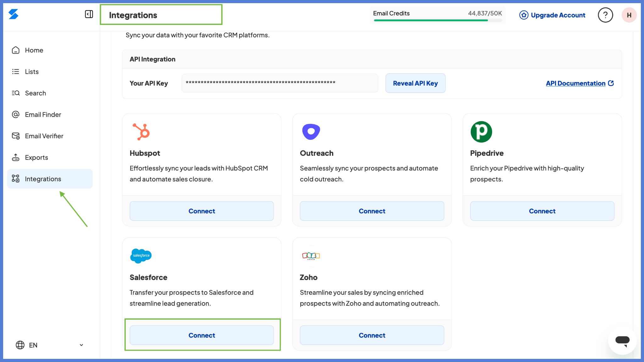
Task: Open the Lists page in the sidebar
Action: [50, 72]
